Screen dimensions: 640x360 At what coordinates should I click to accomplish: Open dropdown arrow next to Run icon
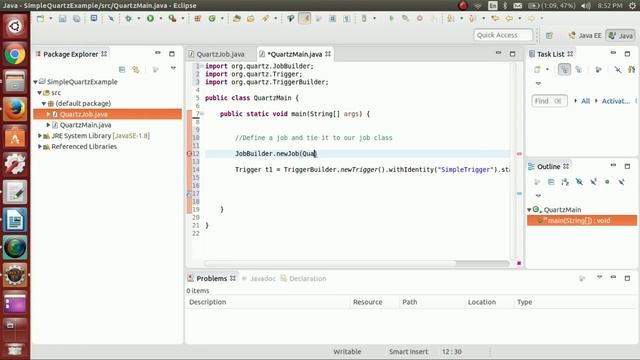tap(160, 18)
